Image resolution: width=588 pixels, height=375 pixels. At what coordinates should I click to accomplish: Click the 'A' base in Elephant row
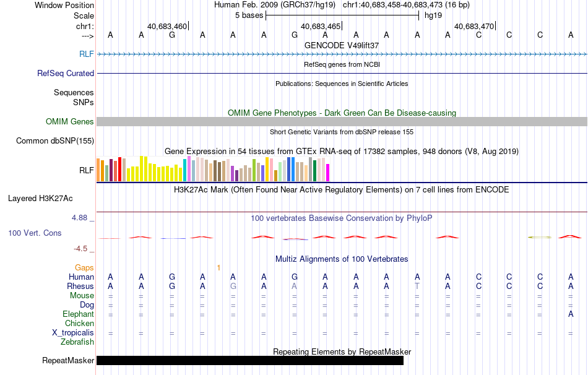(571, 314)
